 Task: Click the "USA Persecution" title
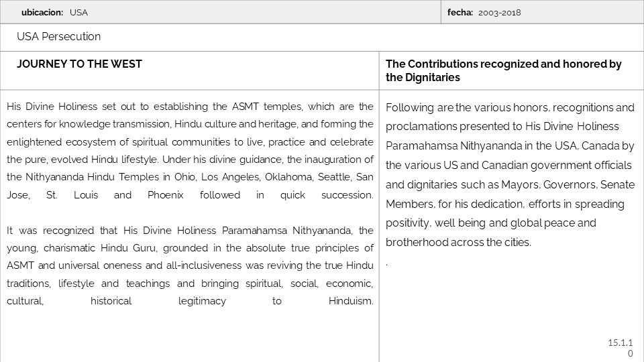click(x=59, y=37)
